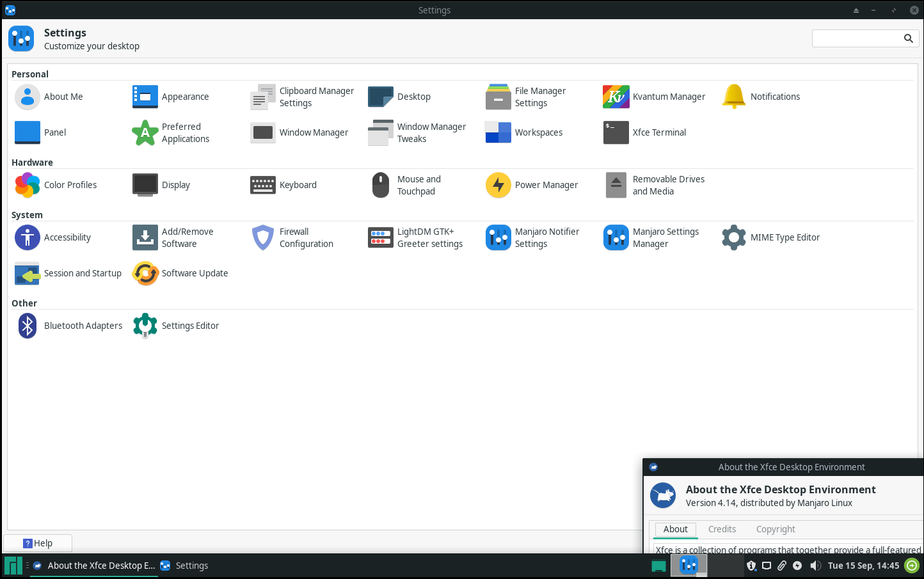This screenshot has height=579, width=924.
Task: Select the About tab in the Xfce dialog
Action: coord(675,529)
